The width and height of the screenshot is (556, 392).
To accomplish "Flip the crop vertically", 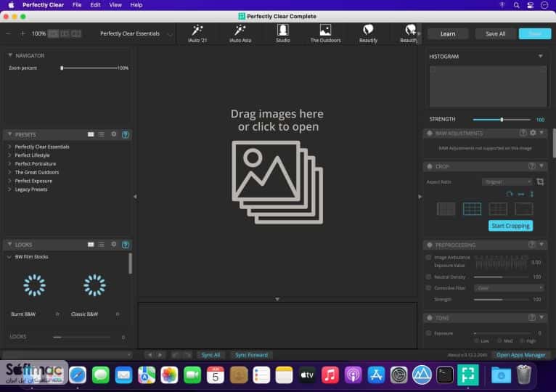I will point(531,194).
